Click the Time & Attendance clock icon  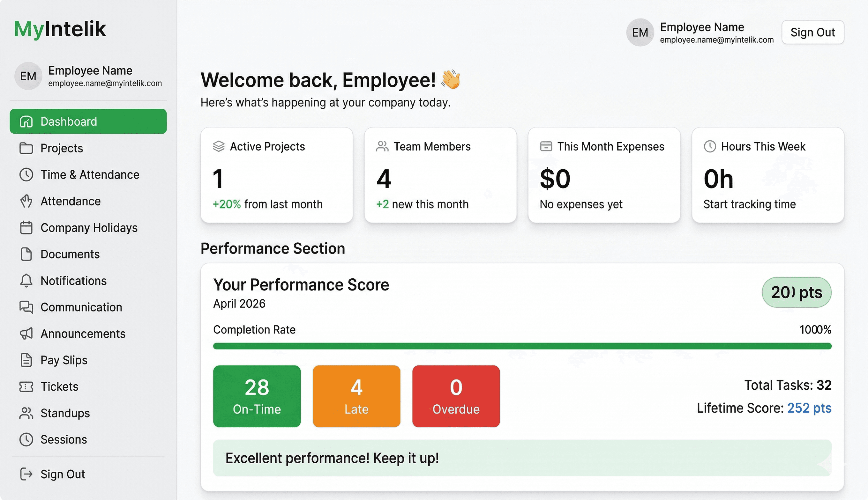coord(26,174)
